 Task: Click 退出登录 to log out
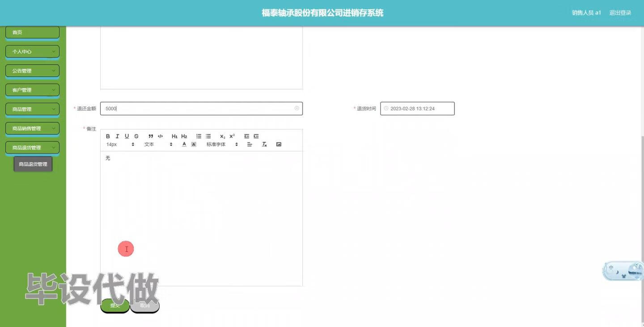tap(620, 13)
